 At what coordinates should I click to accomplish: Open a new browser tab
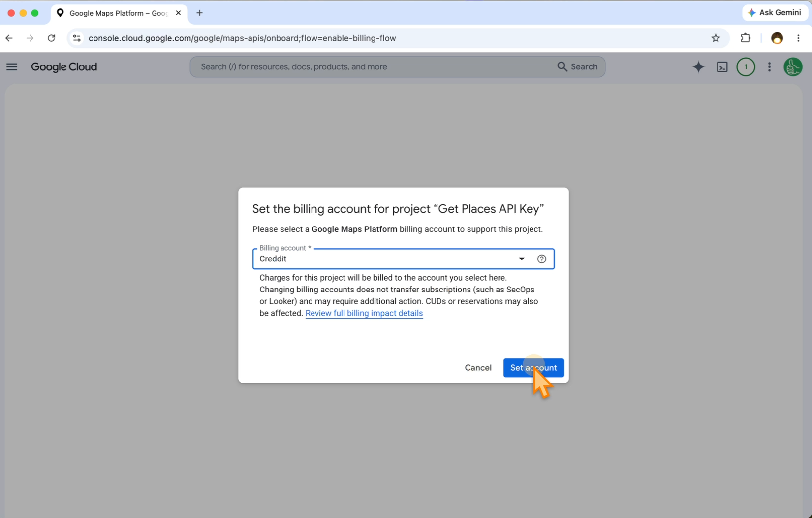pos(199,13)
